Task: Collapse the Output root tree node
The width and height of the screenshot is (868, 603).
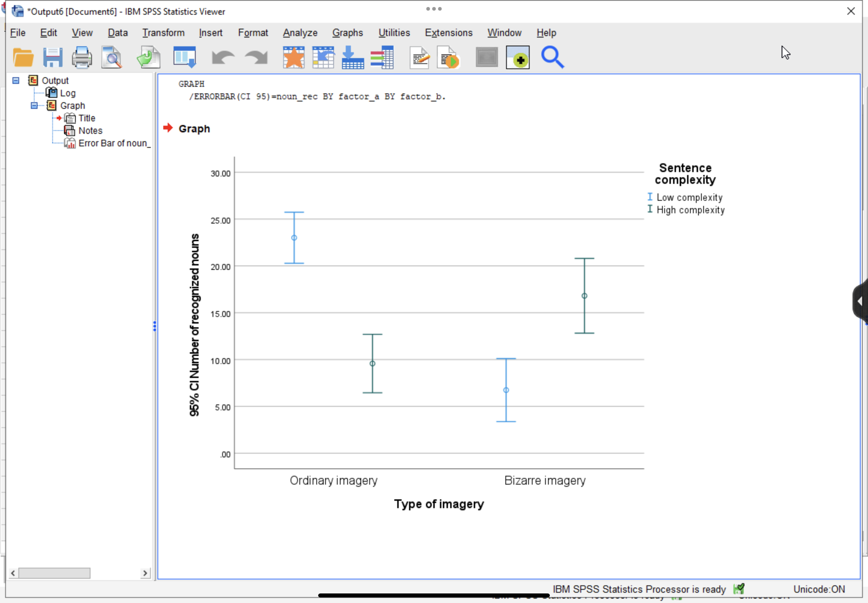Action: (x=16, y=81)
